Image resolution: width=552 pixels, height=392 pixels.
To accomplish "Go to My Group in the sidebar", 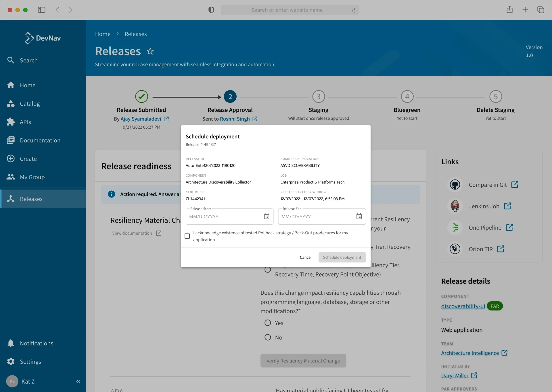I will (32, 177).
